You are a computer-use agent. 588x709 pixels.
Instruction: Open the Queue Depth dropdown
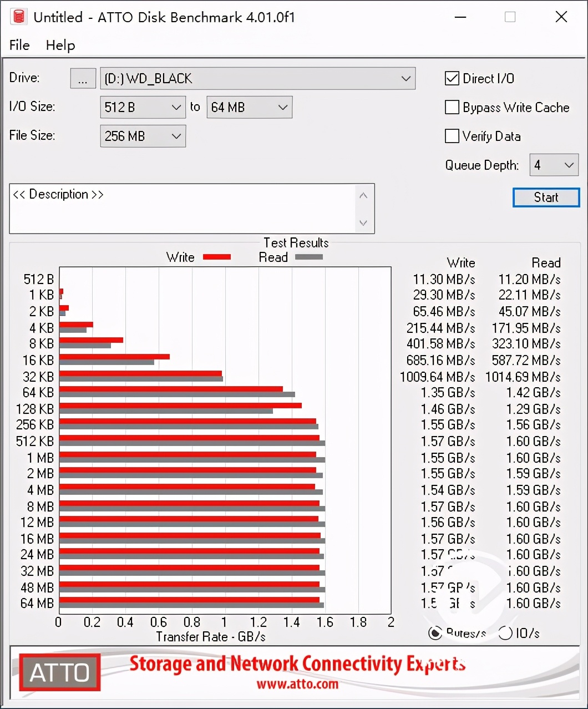554,165
